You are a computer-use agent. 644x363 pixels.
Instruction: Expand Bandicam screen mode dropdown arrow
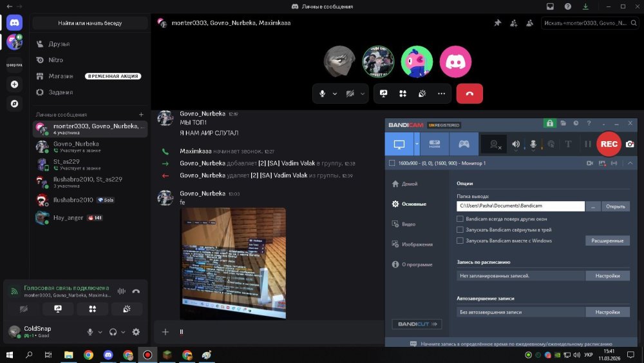[x=417, y=144]
